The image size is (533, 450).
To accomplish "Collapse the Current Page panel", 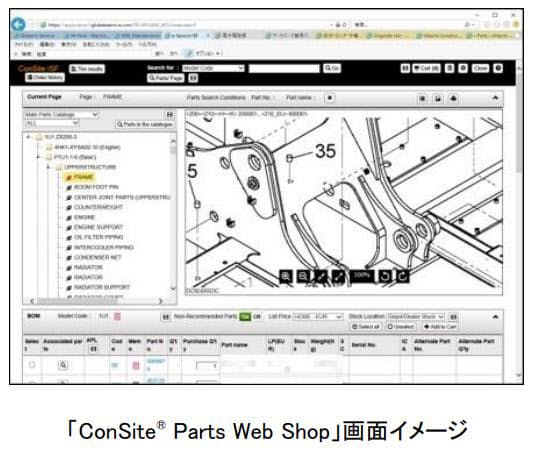I will coord(495,98).
